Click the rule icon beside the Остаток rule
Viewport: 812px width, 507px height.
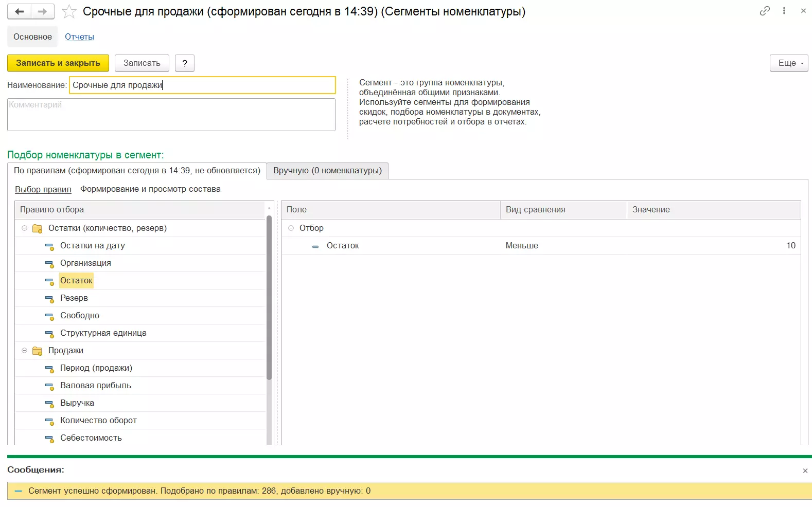pyautogui.click(x=49, y=281)
